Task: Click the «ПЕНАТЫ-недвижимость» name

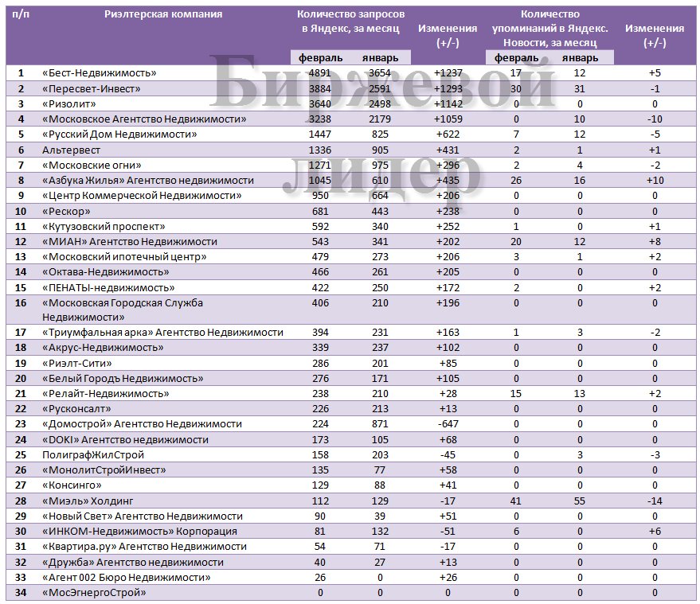Action: pos(108,288)
